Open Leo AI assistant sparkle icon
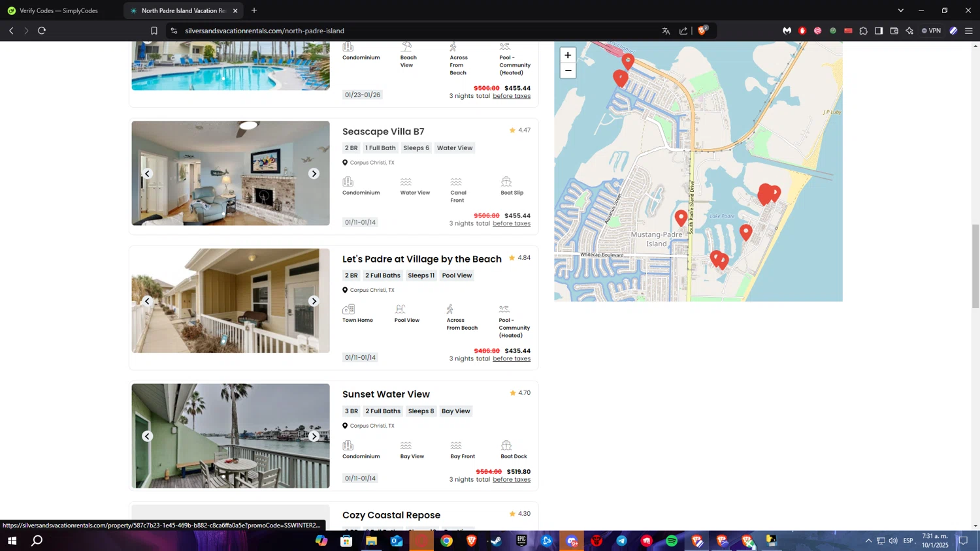980x551 pixels. [x=909, y=31]
